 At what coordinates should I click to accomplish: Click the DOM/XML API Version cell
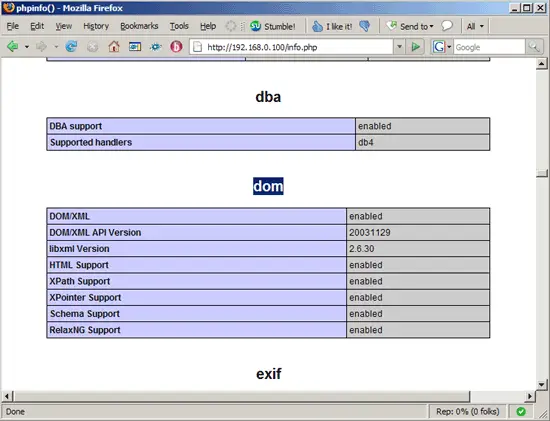pyautogui.click(x=196, y=233)
